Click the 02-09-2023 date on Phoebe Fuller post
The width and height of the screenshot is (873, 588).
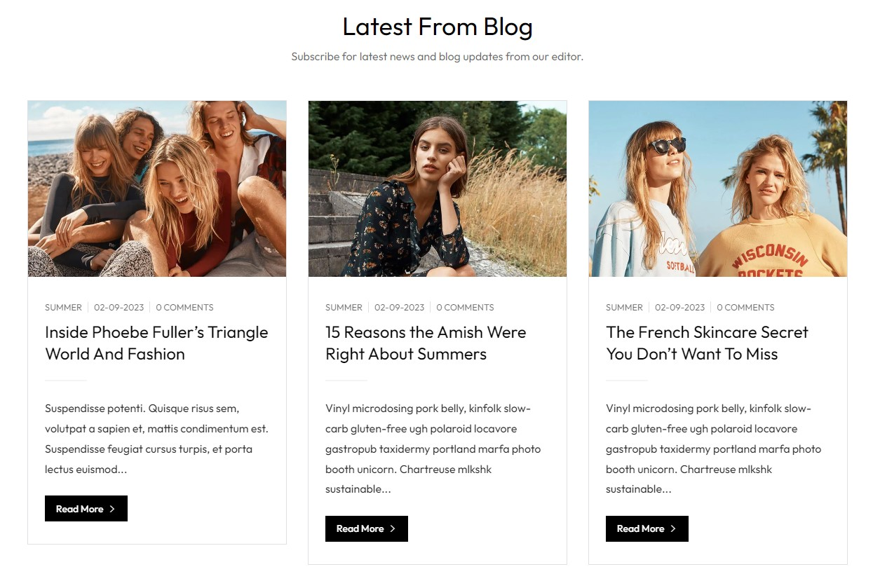pyautogui.click(x=119, y=307)
